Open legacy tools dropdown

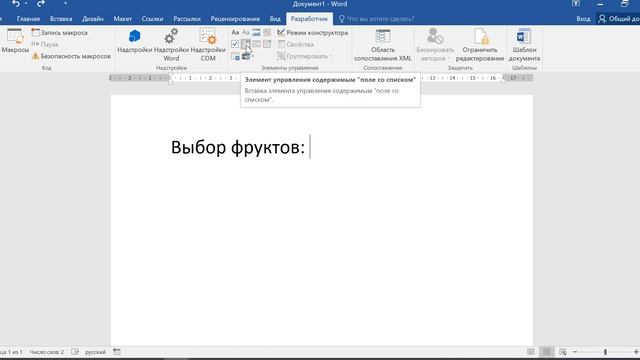click(x=247, y=56)
